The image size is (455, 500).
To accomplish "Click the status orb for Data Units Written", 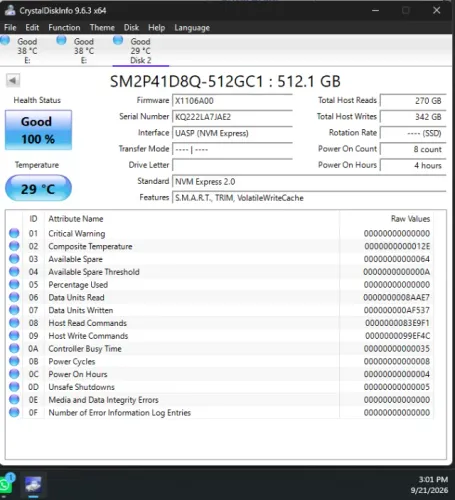I will [14, 310].
